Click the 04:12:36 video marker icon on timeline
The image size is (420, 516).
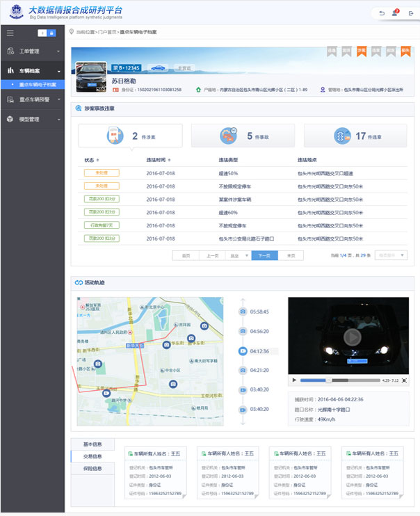[x=243, y=351]
